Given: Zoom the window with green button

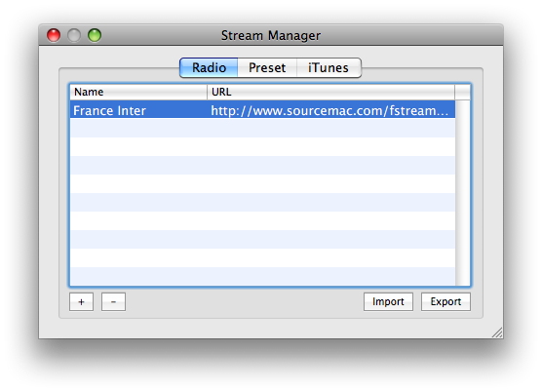Looking at the screenshot, I should point(95,35).
